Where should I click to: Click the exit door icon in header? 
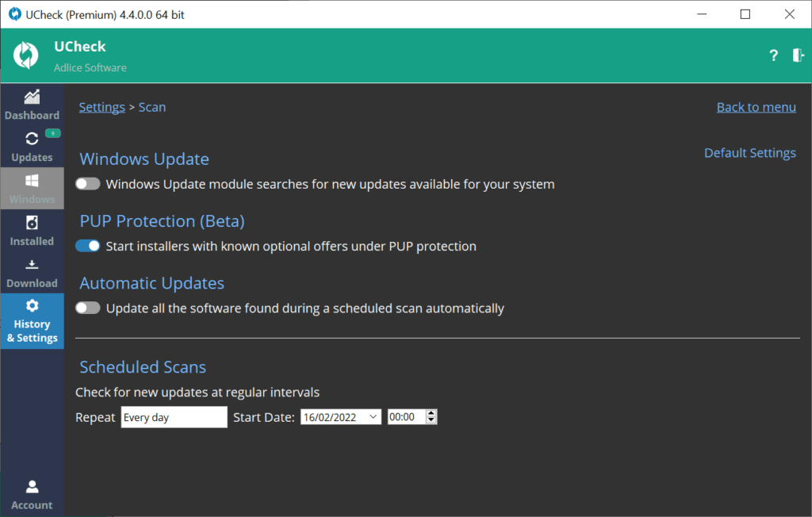798,56
